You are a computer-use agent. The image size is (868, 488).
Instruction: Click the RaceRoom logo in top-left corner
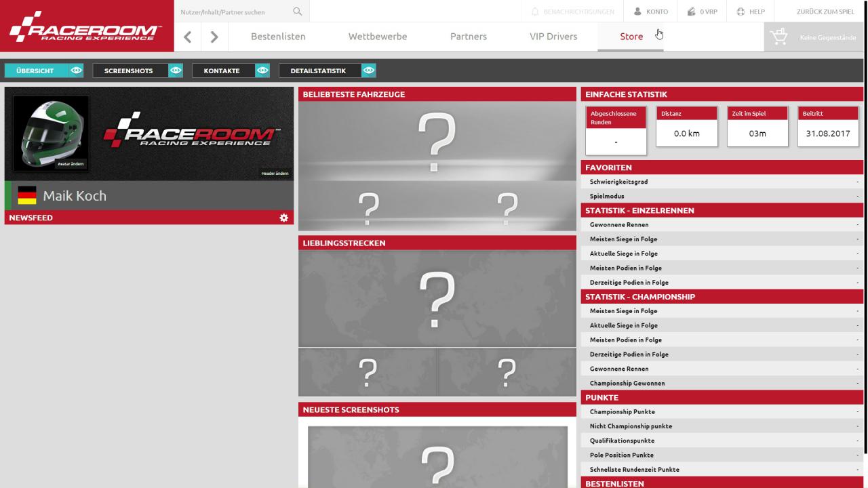coord(85,26)
